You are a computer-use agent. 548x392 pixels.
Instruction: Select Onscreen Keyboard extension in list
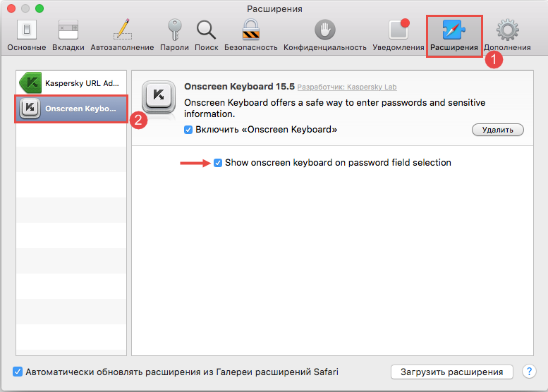coord(71,109)
